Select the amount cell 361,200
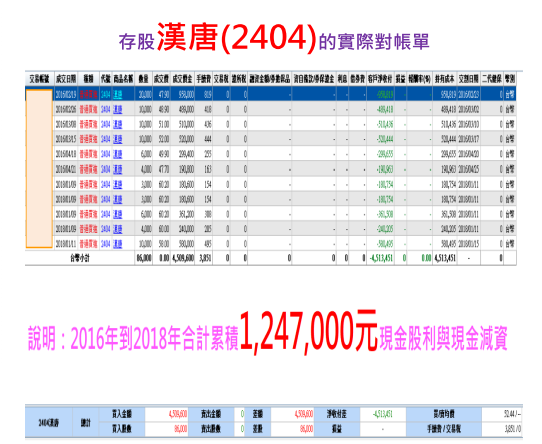 pos(186,214)
